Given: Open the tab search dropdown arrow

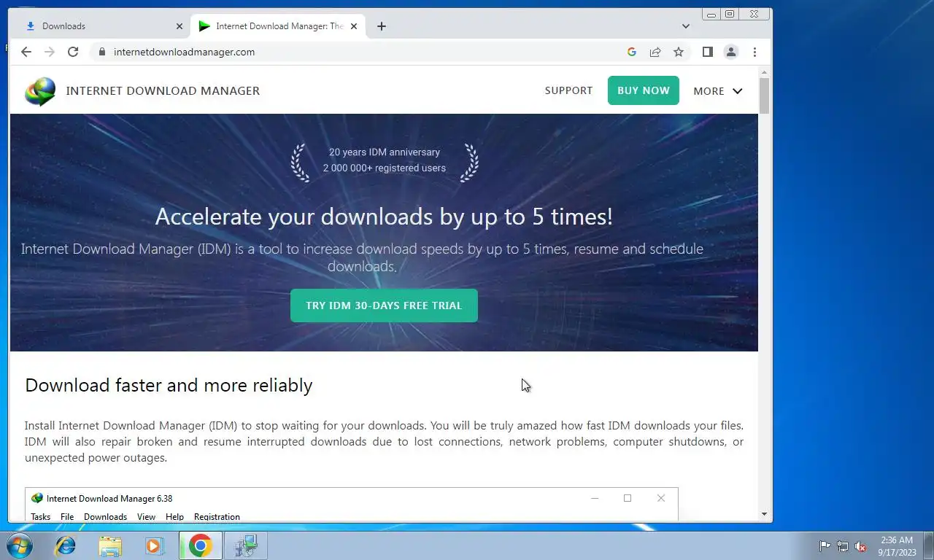Looking at the screenshot, I should pyautogui.click(x=686, y=26).
